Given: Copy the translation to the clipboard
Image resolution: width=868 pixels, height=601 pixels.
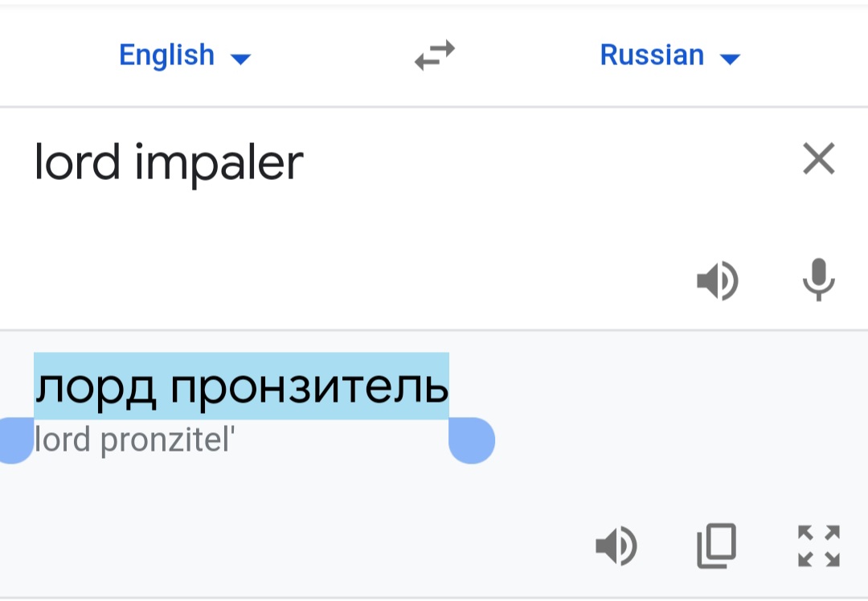Looking at the screenshot, I should tap(716, 546).
